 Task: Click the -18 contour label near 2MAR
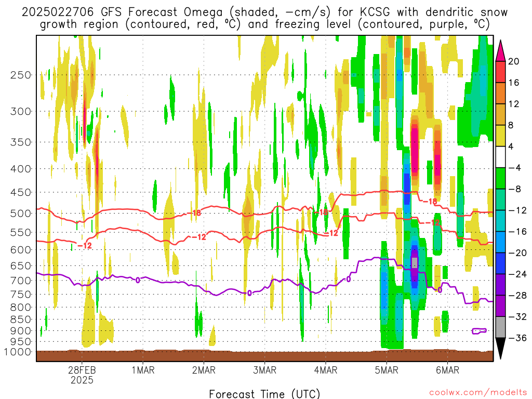(x=194, y=213)
